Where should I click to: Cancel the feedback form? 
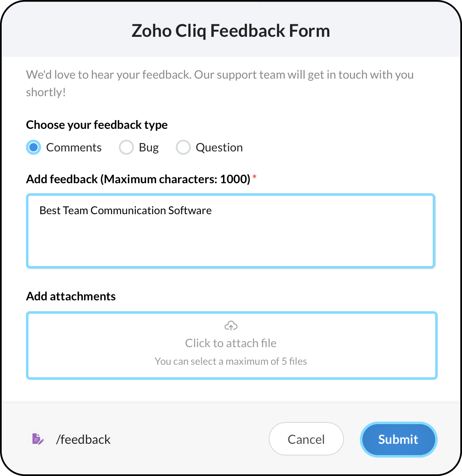[306, 439]
